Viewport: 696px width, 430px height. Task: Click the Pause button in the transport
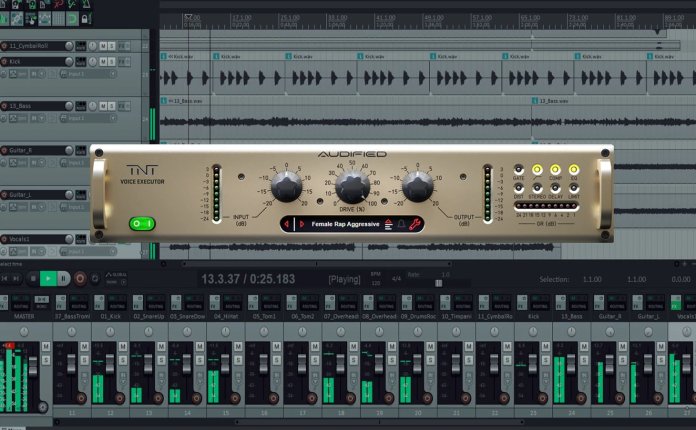(63, 279)
